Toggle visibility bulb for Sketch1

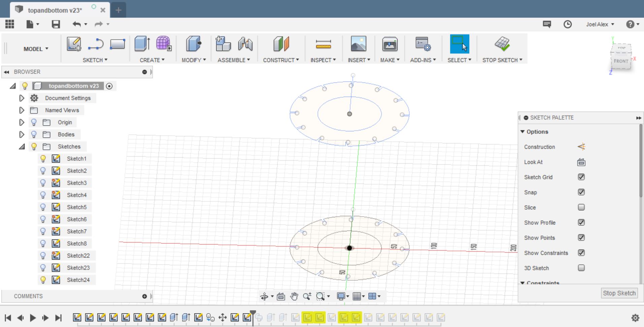43,159
